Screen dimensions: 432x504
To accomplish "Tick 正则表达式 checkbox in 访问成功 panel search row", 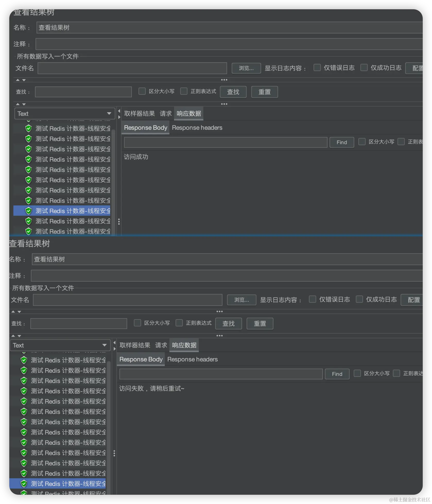I will tap(184, 91).
